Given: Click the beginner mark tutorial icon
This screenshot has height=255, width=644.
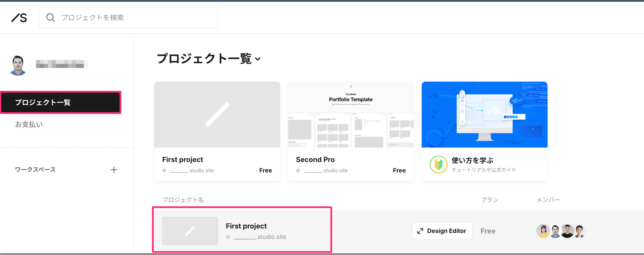Looking at the screenshot, I should (439, 165).
